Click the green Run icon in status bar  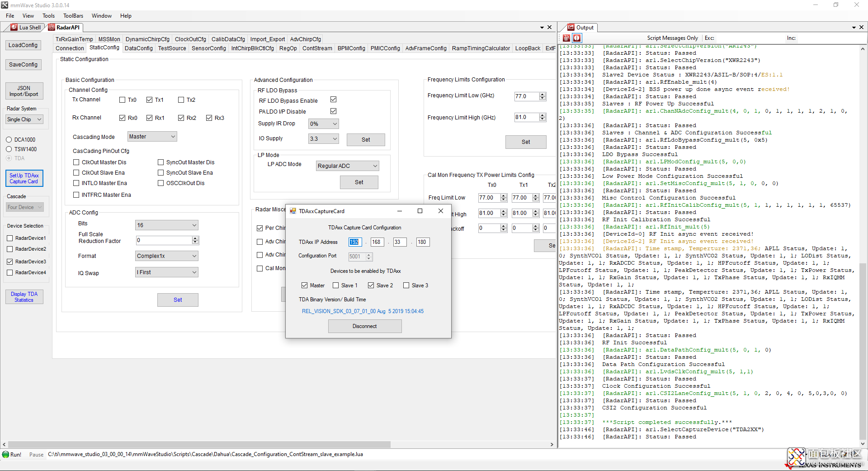[5, 454]
